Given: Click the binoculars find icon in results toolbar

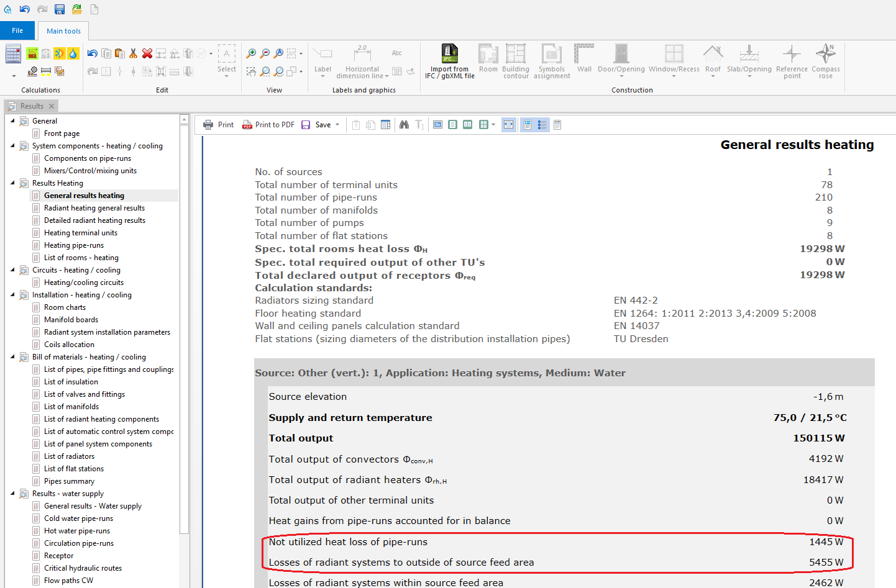Looking at the screenshot, I should click(404, 125).
